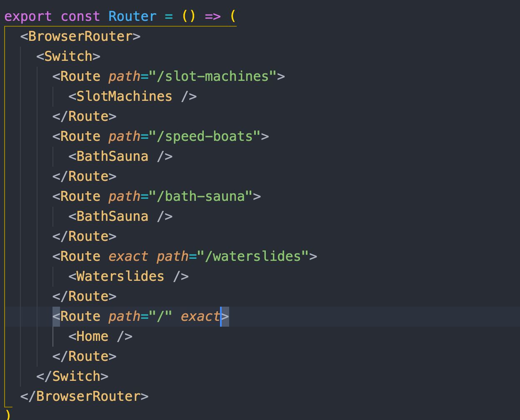This screenshot has width=520, height=420.
Task: Click the "/" path string on the Home route
Action: click(161, 316)
